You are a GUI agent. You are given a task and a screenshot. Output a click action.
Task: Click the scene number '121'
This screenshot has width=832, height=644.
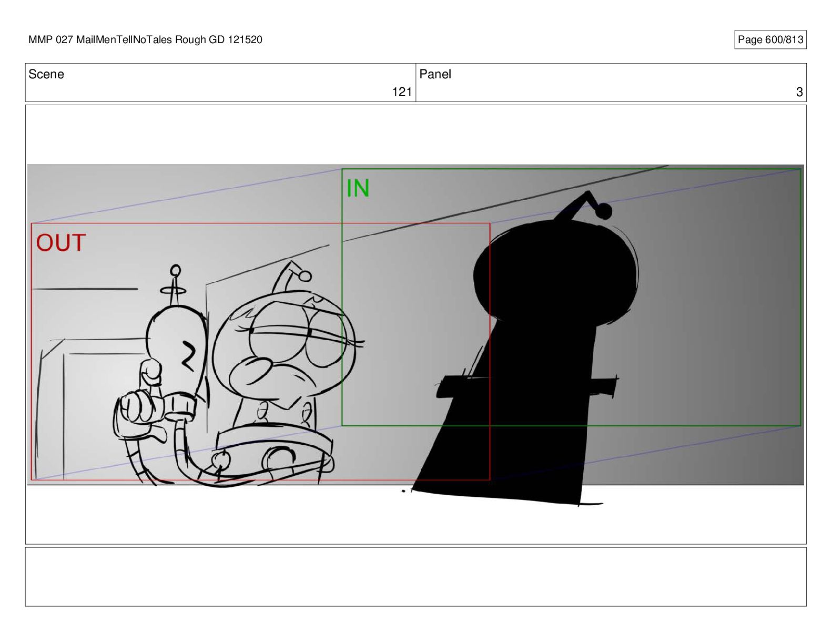402,92
